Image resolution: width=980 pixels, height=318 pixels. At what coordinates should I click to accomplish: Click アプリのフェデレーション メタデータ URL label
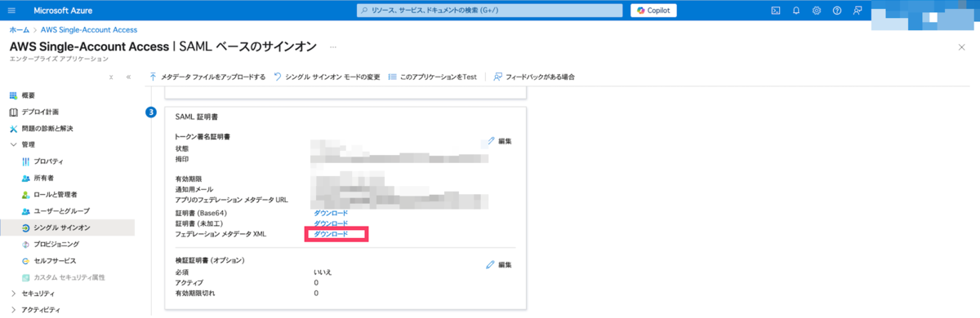click(231, 200)
